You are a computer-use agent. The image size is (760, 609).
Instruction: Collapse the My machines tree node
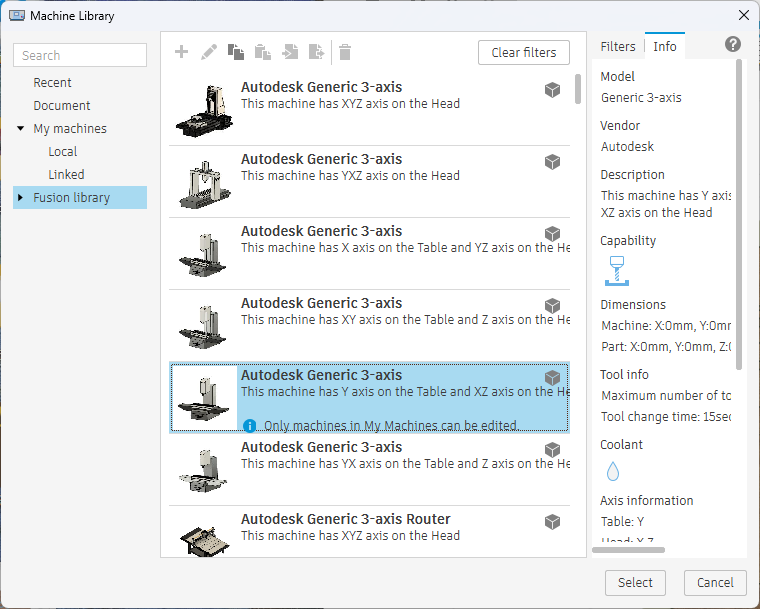coord(21,129)
